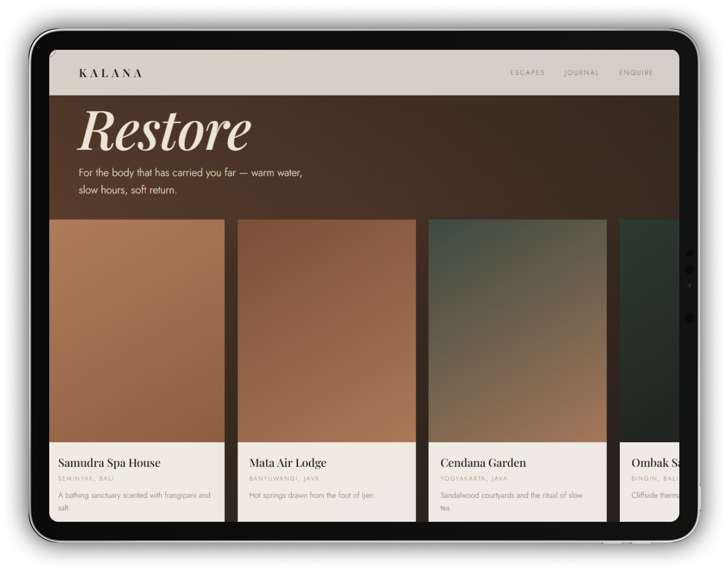The height and width of the screenshot is (571, 728).
Task: Go to the Enquire page
Action: pos(636,73)
